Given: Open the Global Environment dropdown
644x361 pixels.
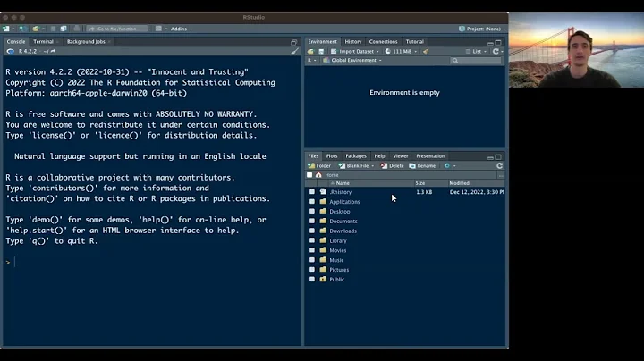Looking at the screenshot, I should click(x=352, y=60).
